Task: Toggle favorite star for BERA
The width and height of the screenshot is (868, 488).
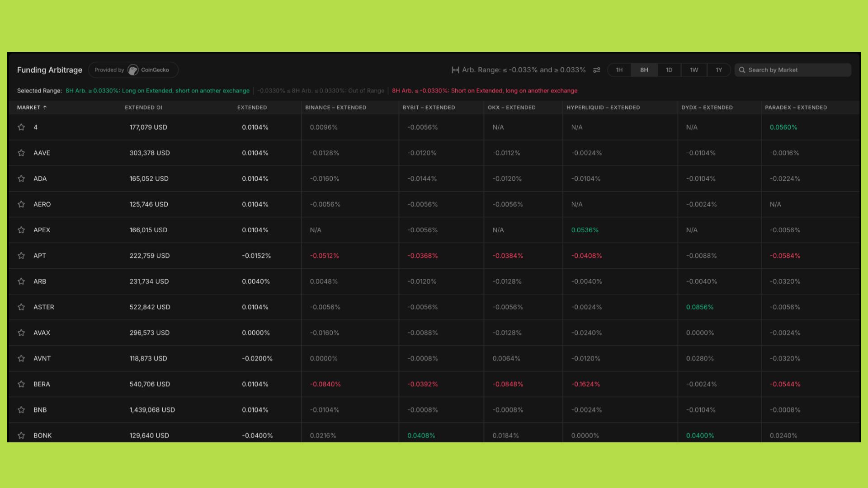Action: [21, 384]
